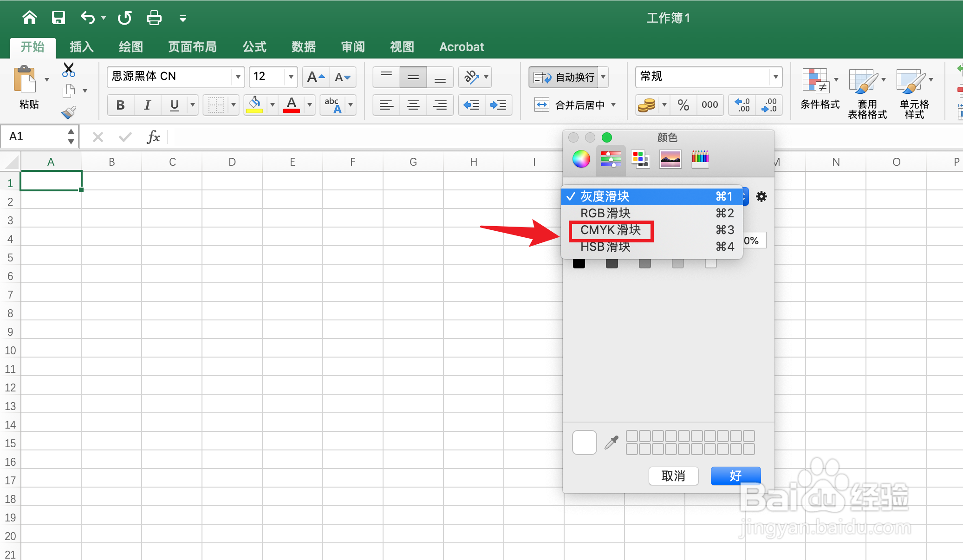Image resolution: width=963 pixels, height=560 pixels.
Task: Click the 取消 button
Action: pos(673,476)
